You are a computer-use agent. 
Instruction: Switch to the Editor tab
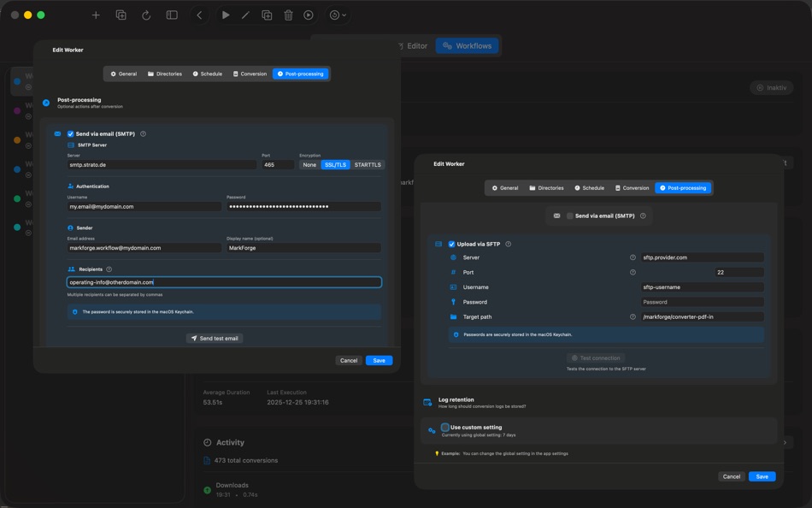(413, 45)
